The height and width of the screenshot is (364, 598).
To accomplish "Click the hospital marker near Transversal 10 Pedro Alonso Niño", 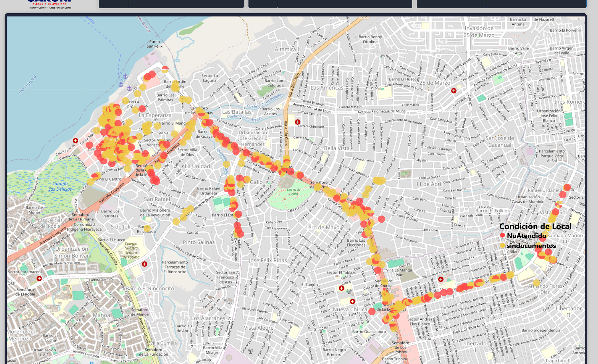I will 441,279.
